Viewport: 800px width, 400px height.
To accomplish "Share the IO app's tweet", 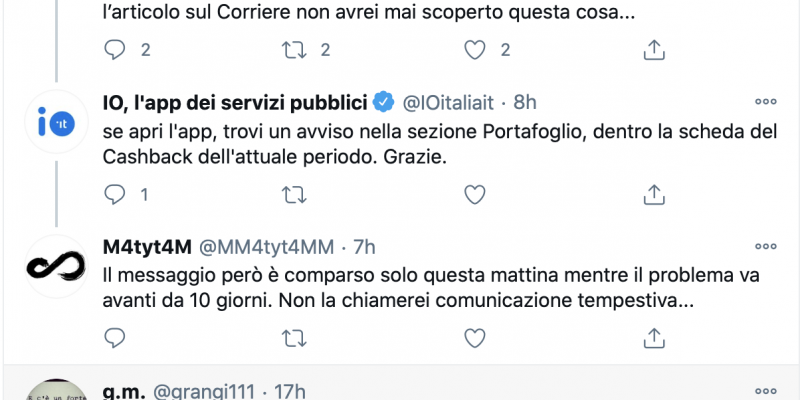I will point(654,195).
